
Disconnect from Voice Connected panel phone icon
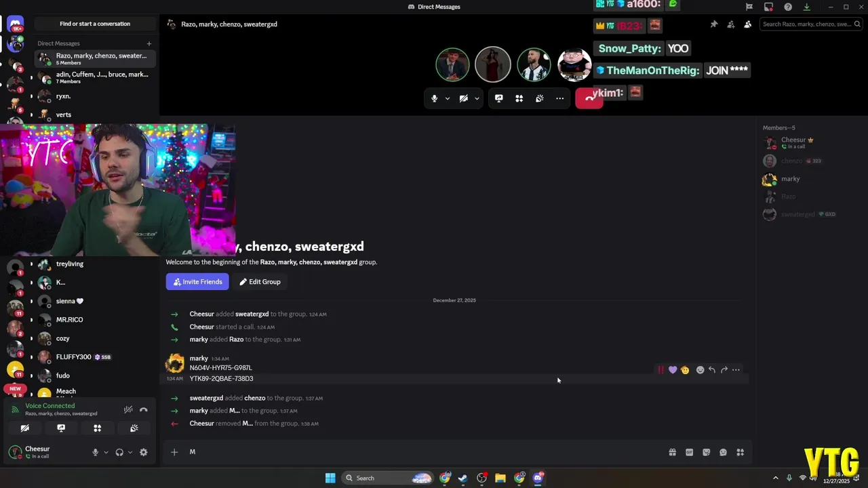pos(144,409)
